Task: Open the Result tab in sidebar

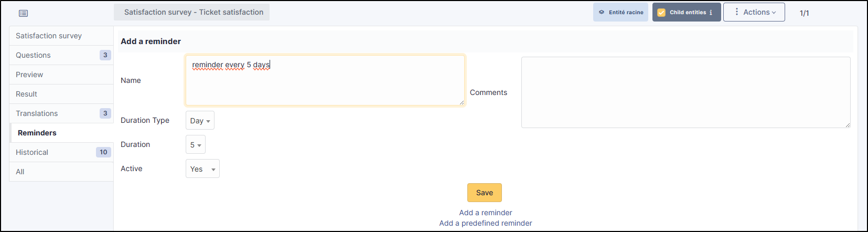Action: 26,94
